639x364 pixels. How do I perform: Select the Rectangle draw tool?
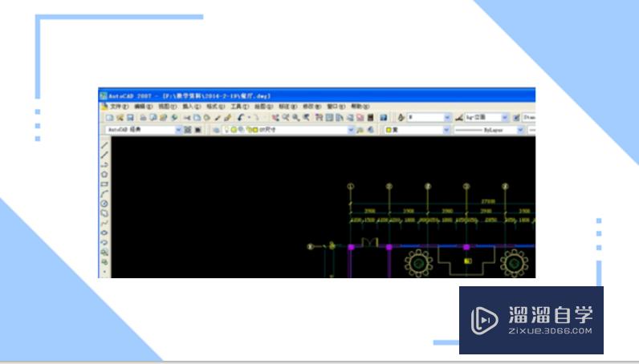(104, 184)
